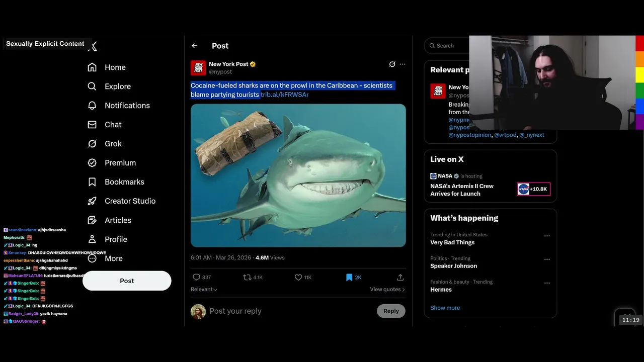Viewport: 644px width, 362px height.
Task: Click the Grok sidebar icon
Action: click(x=92, y=144)
